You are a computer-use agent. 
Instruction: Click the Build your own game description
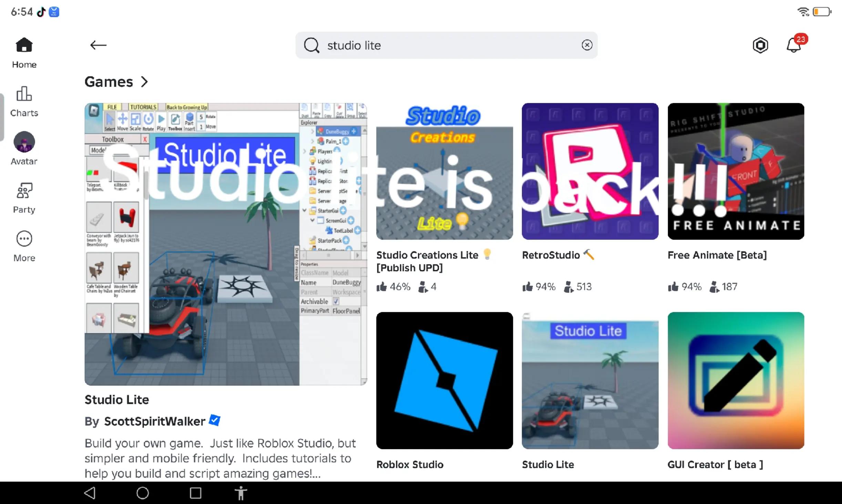[220, 458]
